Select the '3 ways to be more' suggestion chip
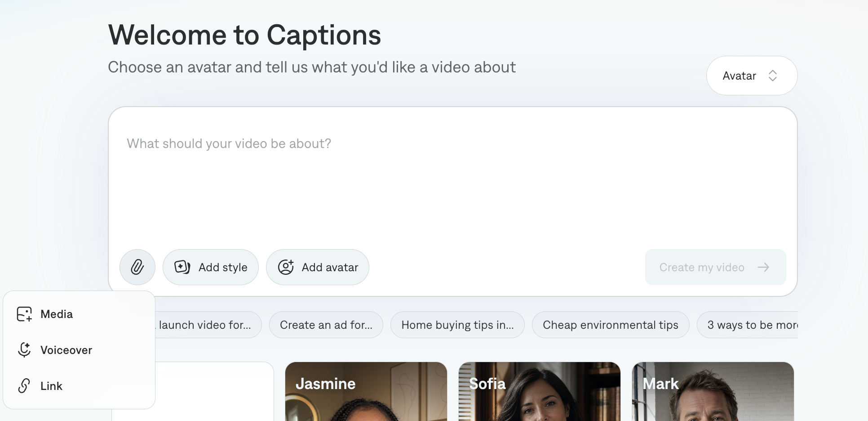The image size is (868, 421). [748, 325]
